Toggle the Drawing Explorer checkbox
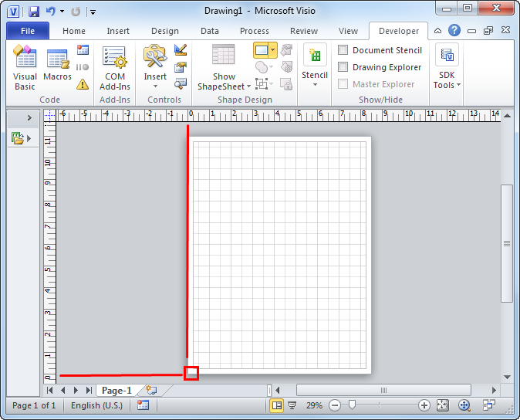Image resolution: width=520 pixels, height=420 pixels. point(343,67)
